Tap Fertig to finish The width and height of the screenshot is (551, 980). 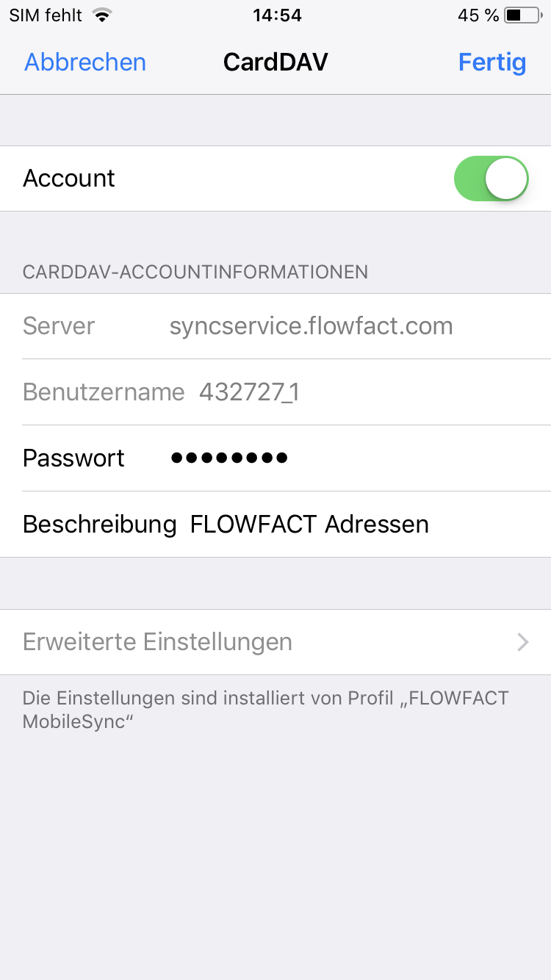click(491, 62)
